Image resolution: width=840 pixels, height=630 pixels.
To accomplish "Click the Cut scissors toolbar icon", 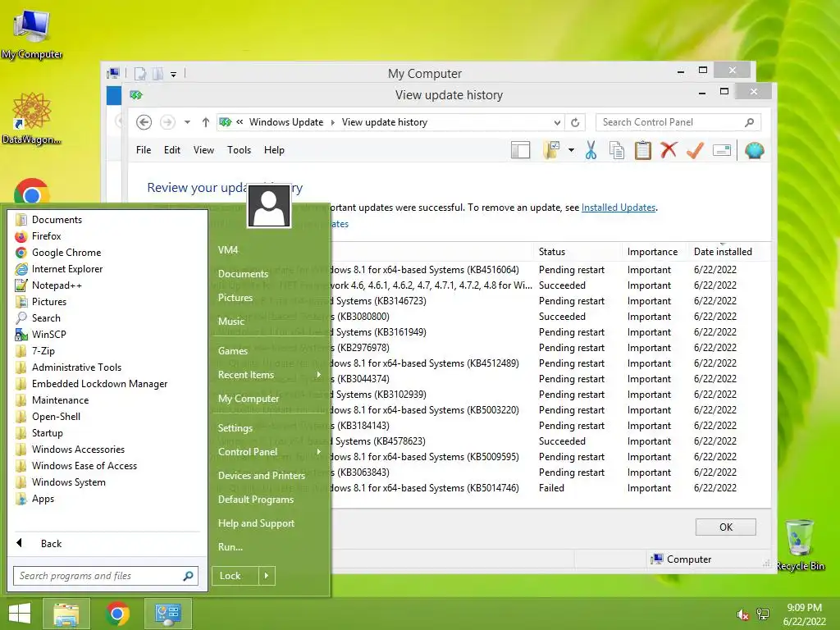I will pos(591,151).
